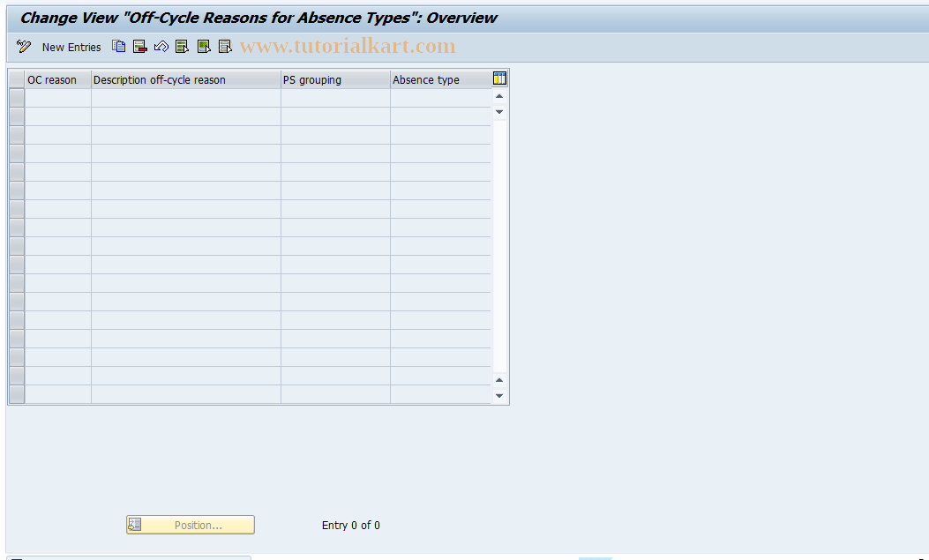Click the New Entries button
The width and height of the screenshot is (929, 560).
71,48
